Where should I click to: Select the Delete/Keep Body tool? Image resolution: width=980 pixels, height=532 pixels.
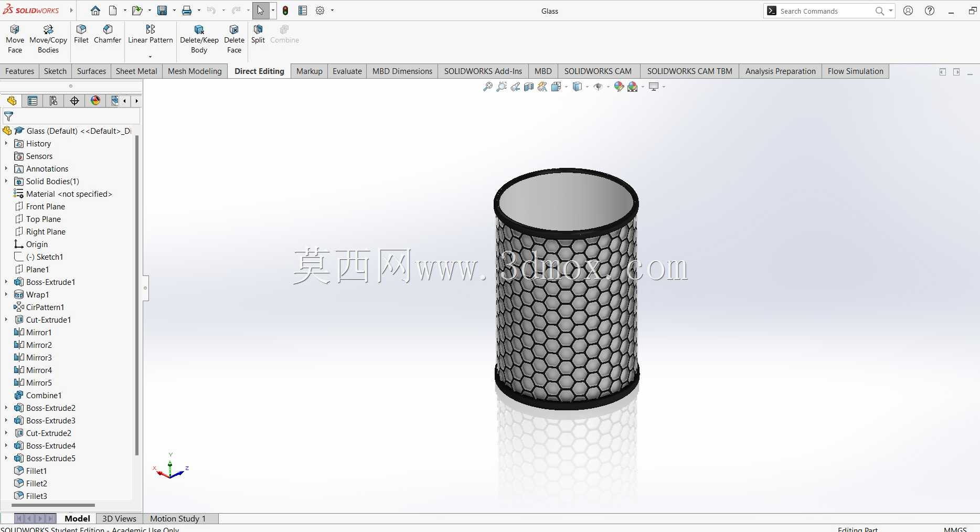coord(199,39)
